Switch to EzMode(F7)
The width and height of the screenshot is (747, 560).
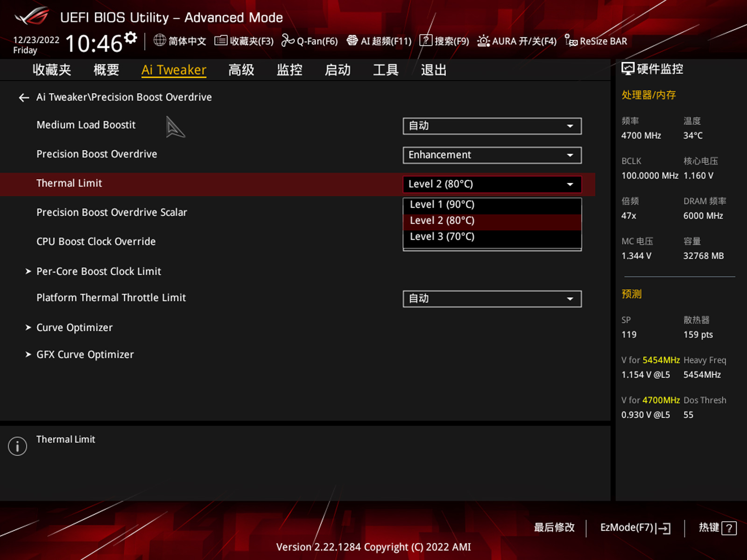pos(634,527)
